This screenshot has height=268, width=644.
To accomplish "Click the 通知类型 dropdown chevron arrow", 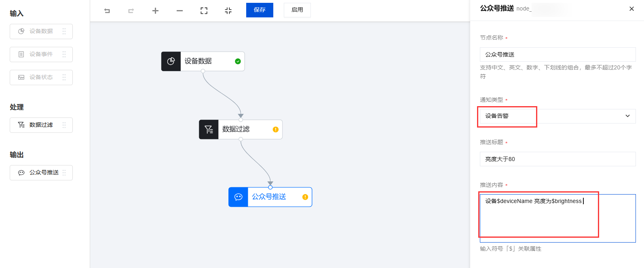I will click(627, 116).
